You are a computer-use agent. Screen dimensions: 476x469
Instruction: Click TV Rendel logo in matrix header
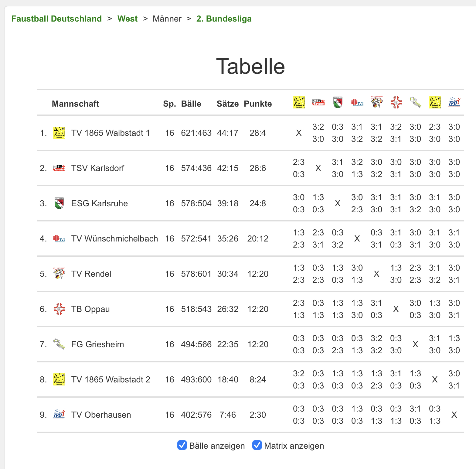click(x=376, y=102)
